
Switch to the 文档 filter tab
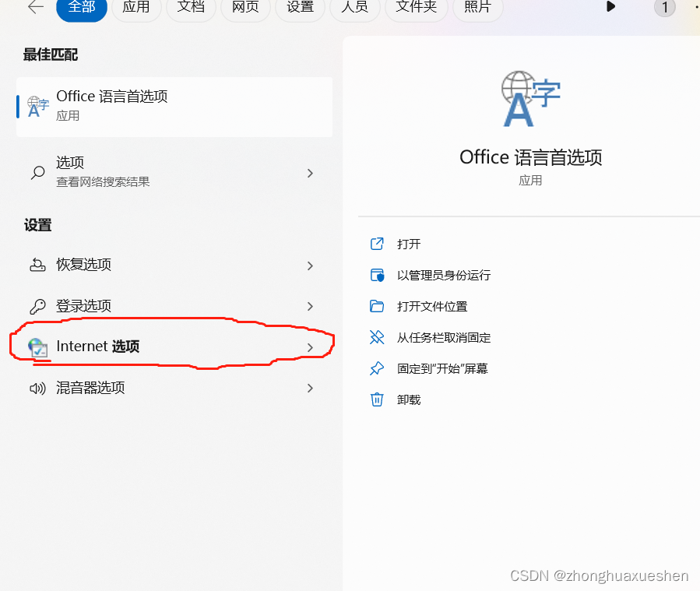191,7
